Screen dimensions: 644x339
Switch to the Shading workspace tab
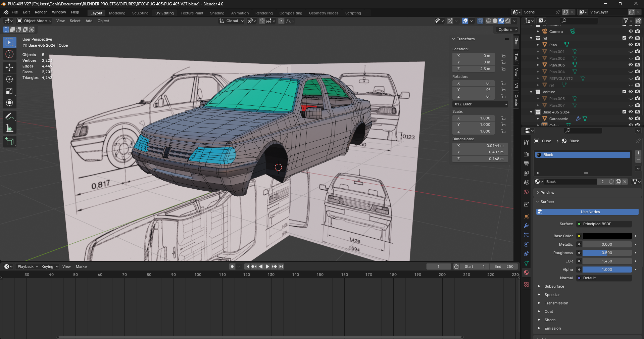tap(217, 13)
